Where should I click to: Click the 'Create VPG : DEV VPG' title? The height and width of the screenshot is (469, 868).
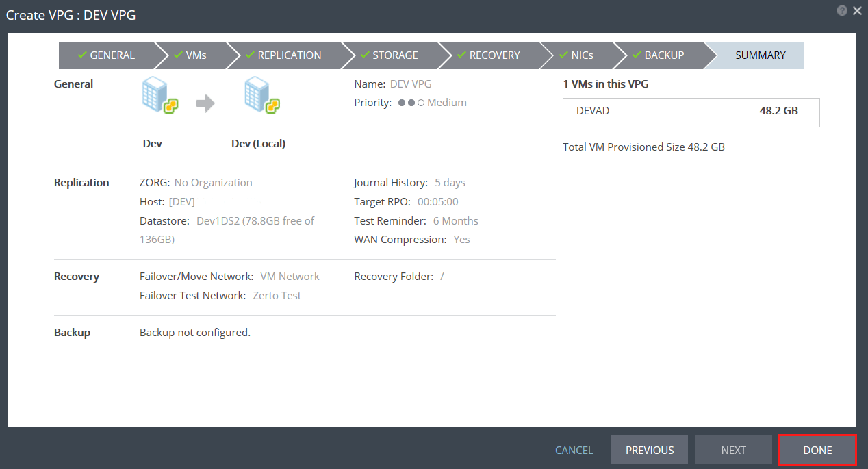coord(71,15)
